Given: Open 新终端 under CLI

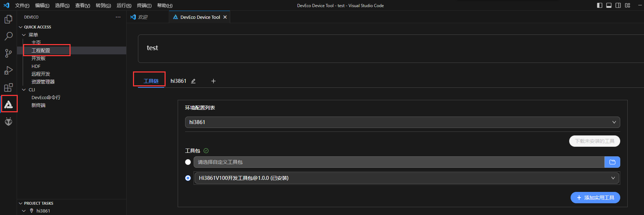Looking at the screenshot, I should 38,105.
